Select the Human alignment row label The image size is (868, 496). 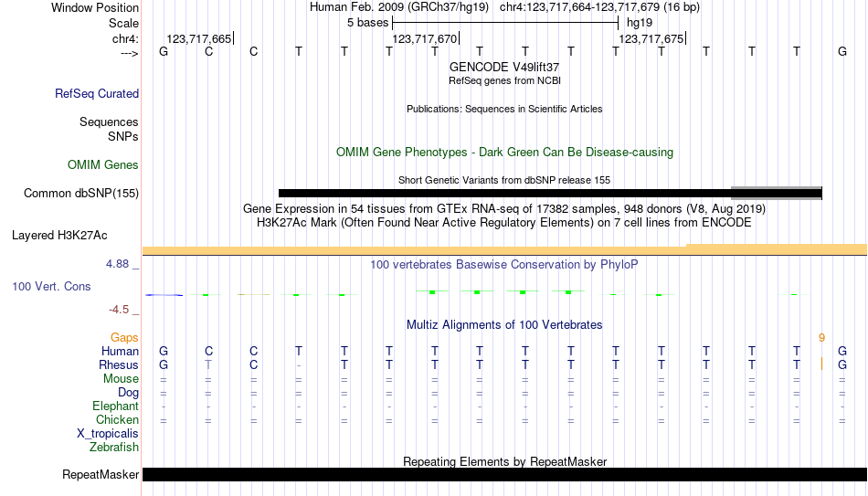[120, 352]
